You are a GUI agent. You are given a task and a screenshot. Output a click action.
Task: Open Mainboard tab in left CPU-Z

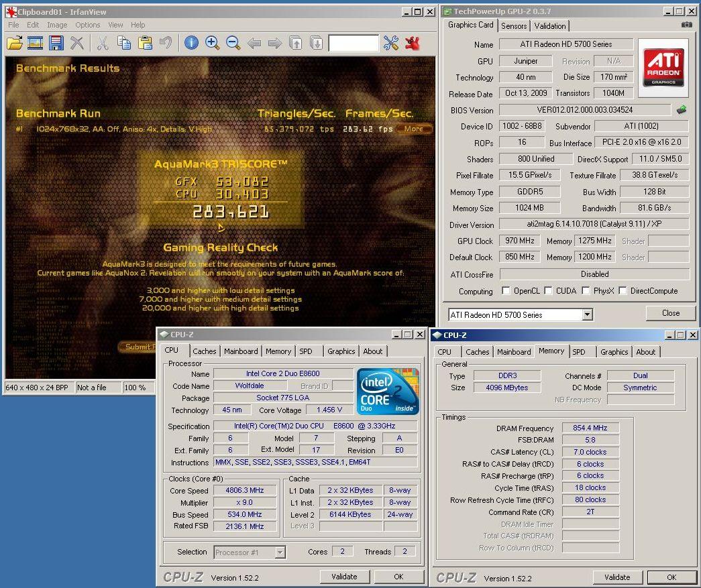[241, 351]
